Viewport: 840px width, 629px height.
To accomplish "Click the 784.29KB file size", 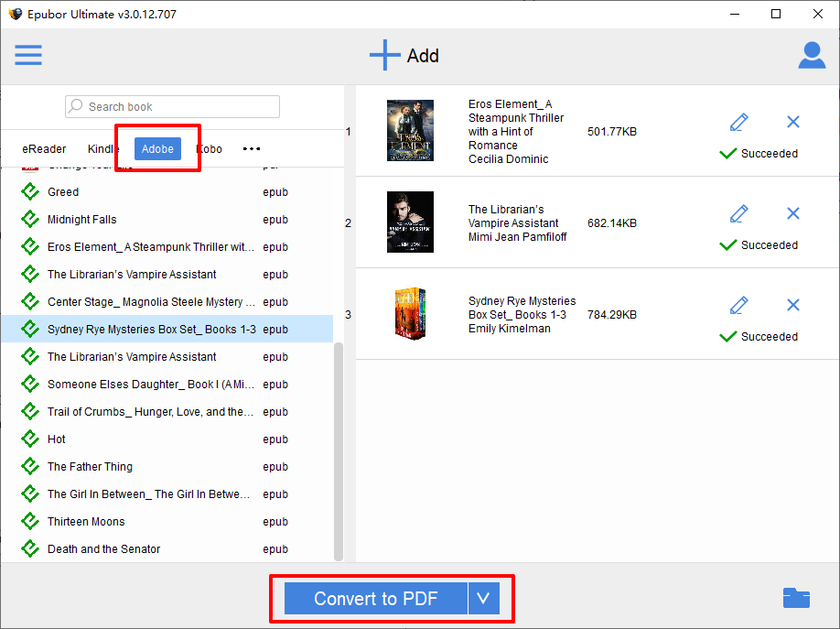I will [612, 315].
